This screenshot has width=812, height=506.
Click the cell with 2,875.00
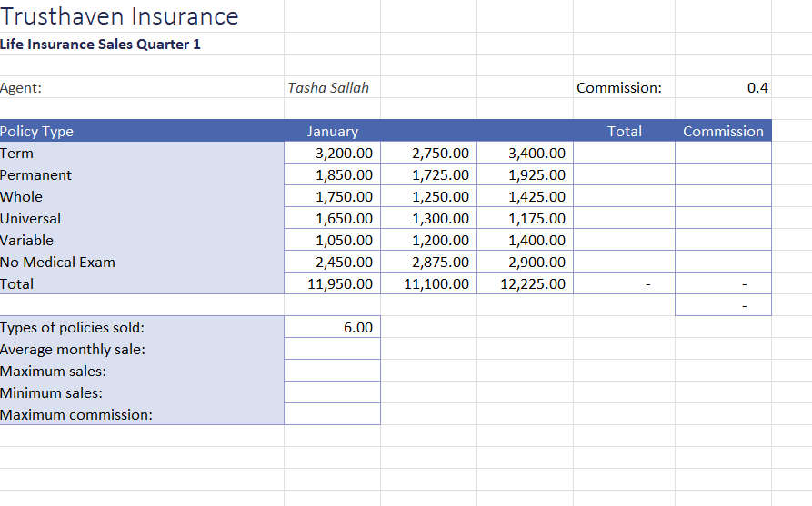click(x=428, y=262)
